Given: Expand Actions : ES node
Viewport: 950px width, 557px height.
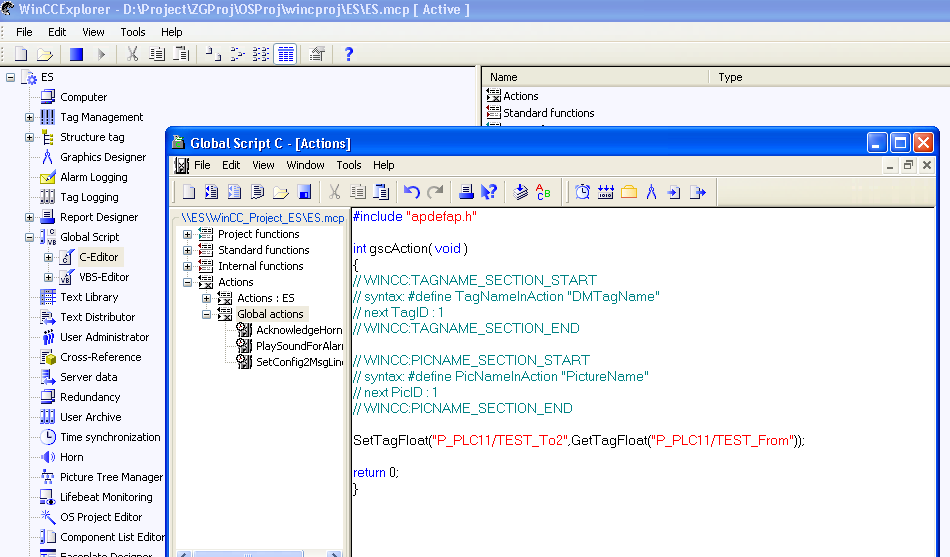Looking at the screenshot, I should pyautogui.click(x=207, y=298).
